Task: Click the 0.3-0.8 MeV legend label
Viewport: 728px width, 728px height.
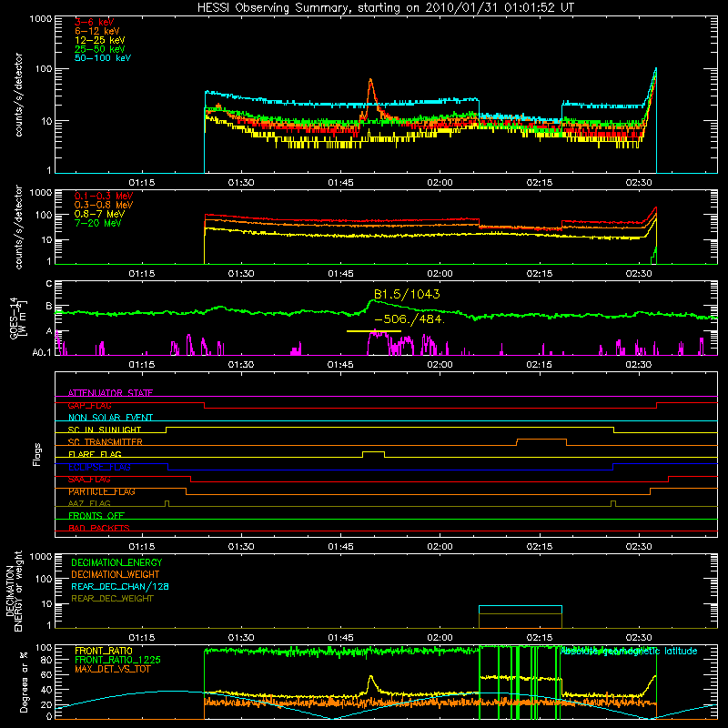Action: coord(104,205)
